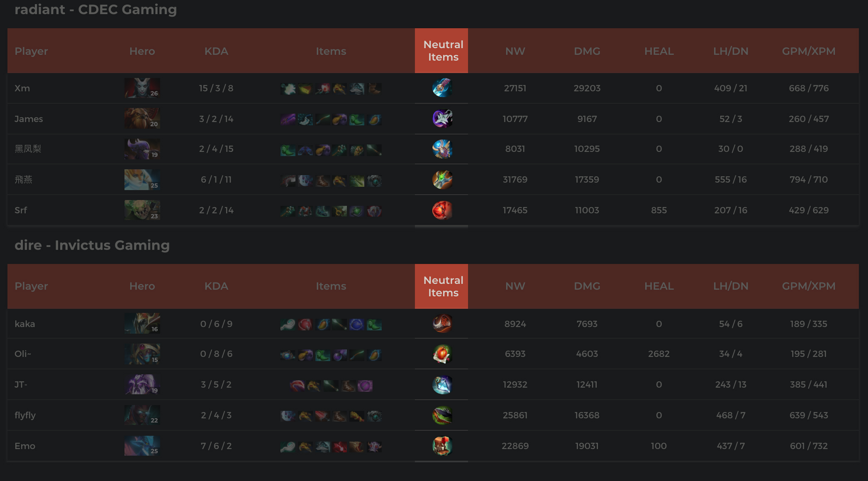The width and height of the screenshot is (868, 481).
Task: Select the radiant team's Neutral Items column header
Action: (x=443, y=51)
